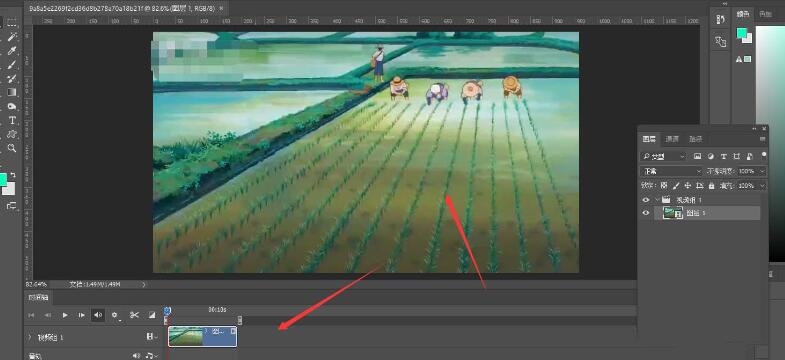Lock transparent pixels of layer

click(664, 185)
